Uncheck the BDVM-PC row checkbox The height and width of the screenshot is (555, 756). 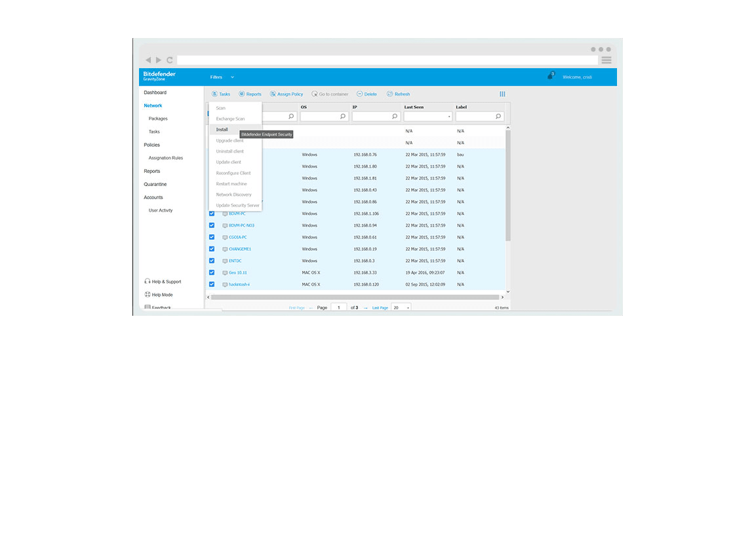[x=212, y=214]
